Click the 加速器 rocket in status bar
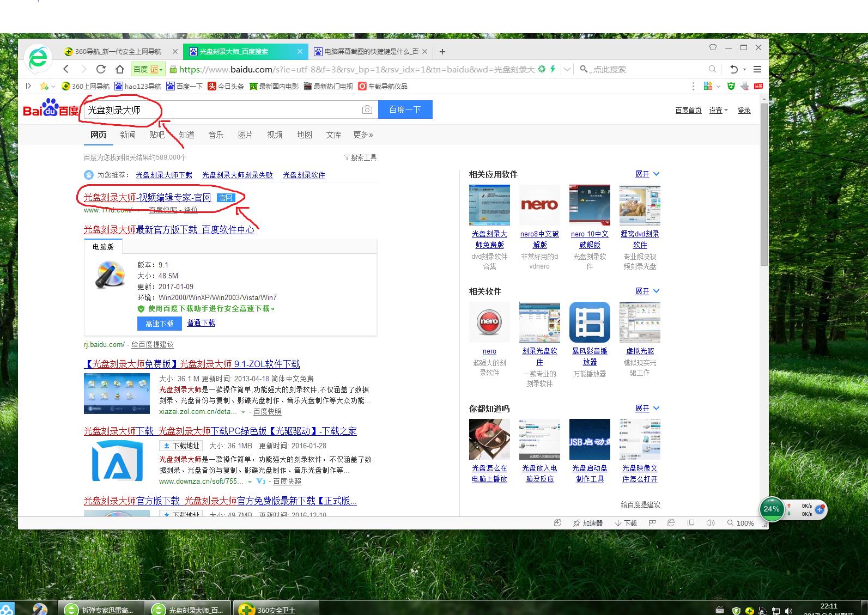 (x=588, y=523)
